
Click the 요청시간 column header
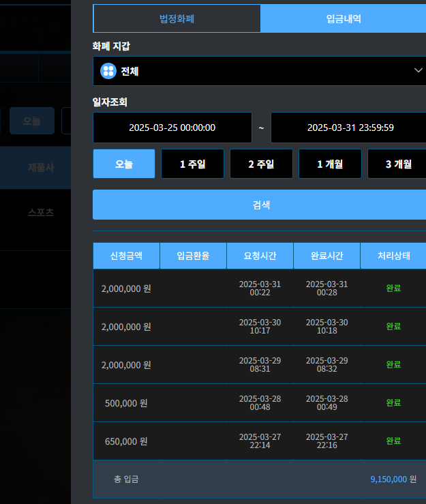coord(260,256)
